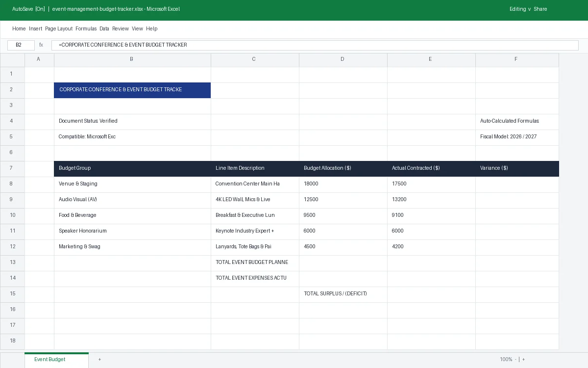Click the 4K LED Wall, Mics cell
This screenshot has width=588, height=368.
pyautogui.click(x=255, y=200)
